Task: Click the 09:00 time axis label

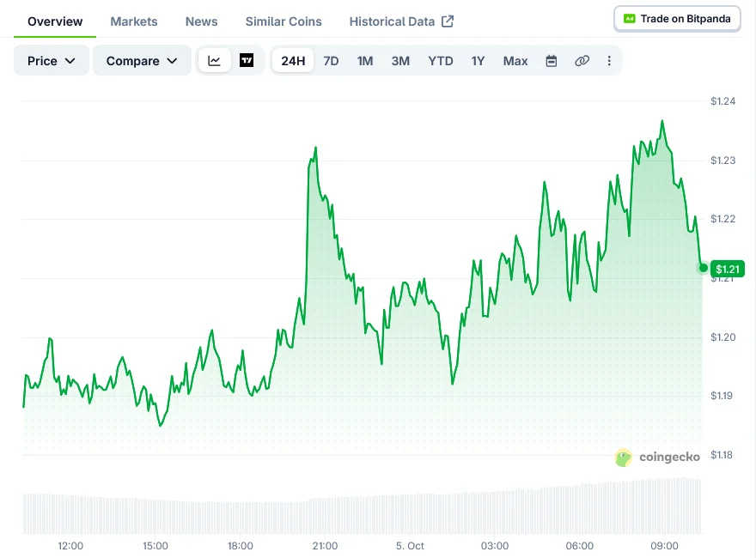Action: [x=664, y=545]
